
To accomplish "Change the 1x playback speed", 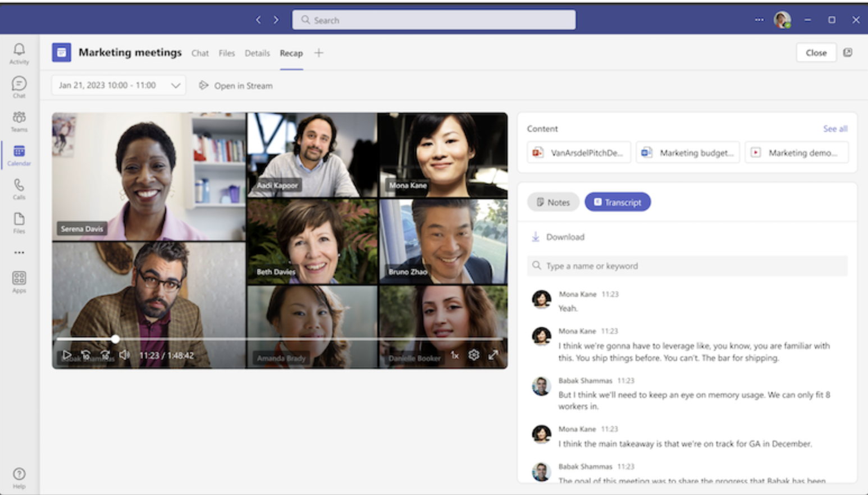I will pos(455,355).
